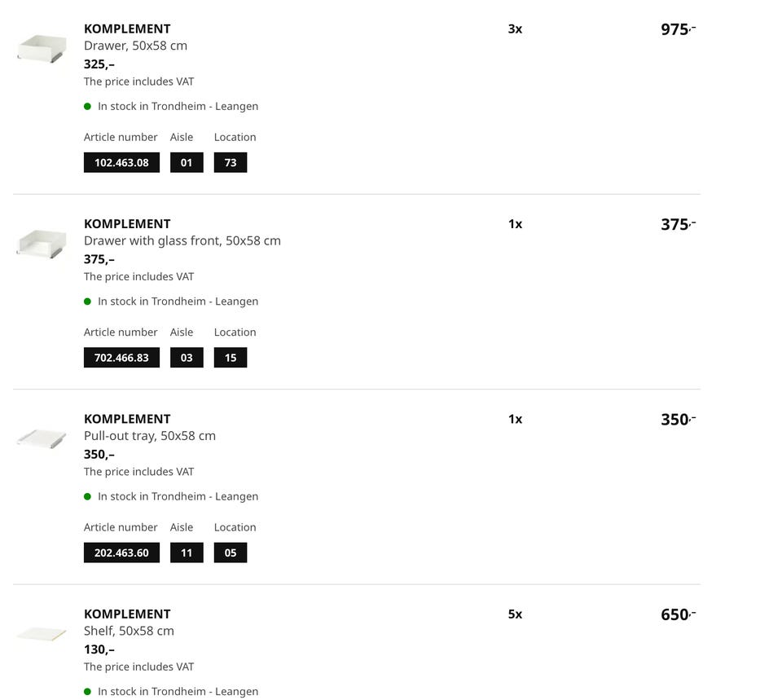782x700 pixels.
Task: Click aisle 11 badge for Pull-out tray
Action: coord(187,553)
